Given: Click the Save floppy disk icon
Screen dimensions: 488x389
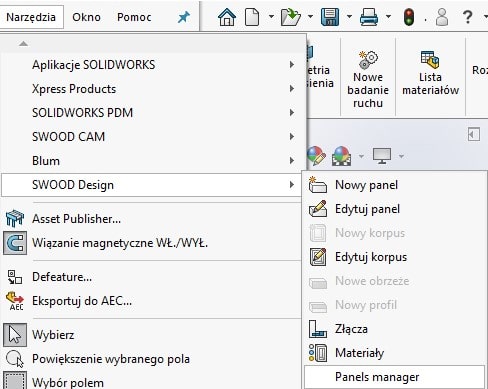Looking at the screenshot, I should (330, 17).
